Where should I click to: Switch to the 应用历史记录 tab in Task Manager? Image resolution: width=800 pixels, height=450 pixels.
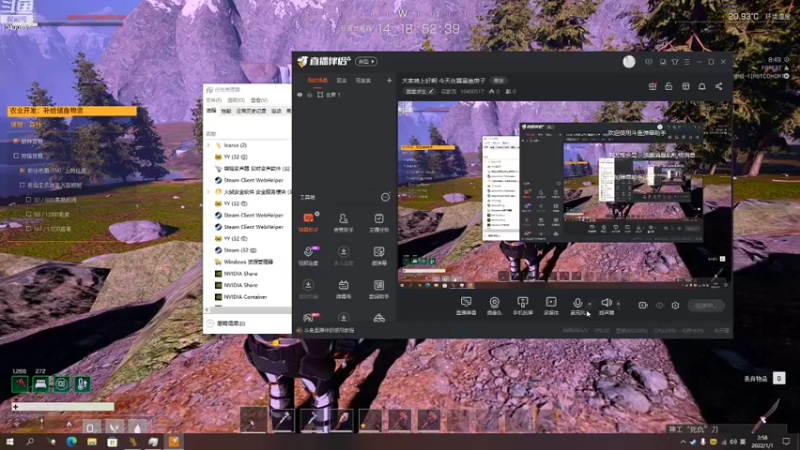pyautogui.click(x=251, y=111)
